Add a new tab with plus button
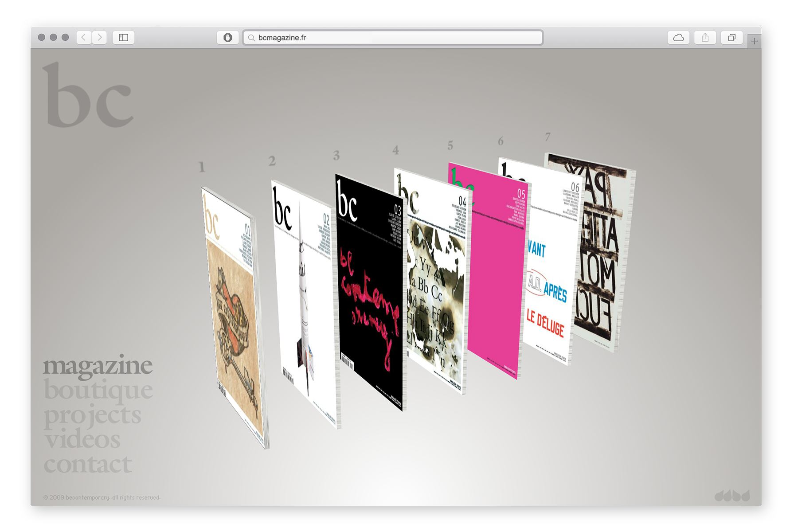The width and height of the screenshot is (790, 532). [x=755, y=41]
